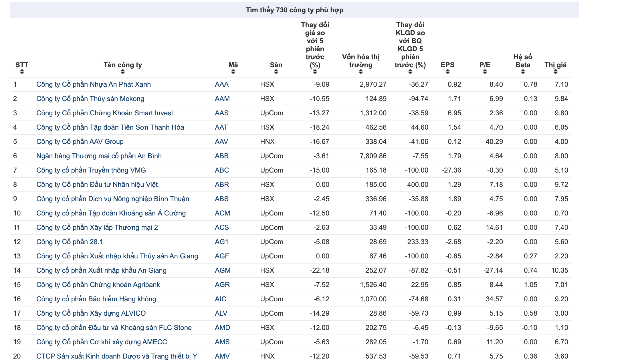Click the AMV ticker symbol
This screenshot has height=364, width=618.
click(x=222, y=356)
